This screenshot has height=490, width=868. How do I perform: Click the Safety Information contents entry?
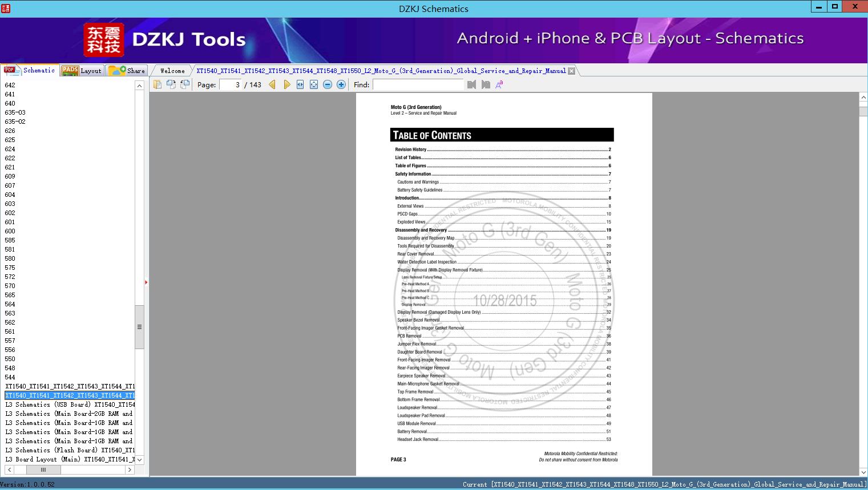[503, 174]
